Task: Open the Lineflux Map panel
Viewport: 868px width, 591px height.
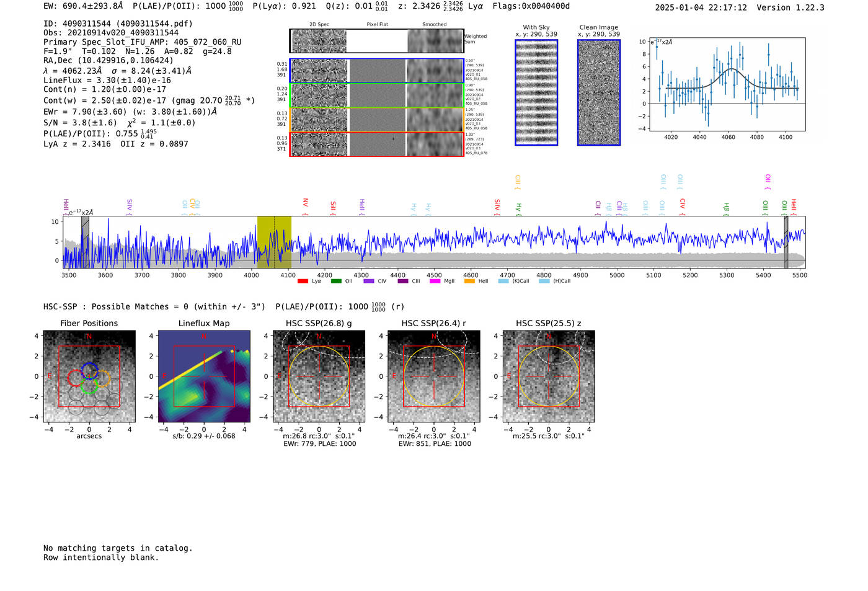Action: (x=204, y=376)
